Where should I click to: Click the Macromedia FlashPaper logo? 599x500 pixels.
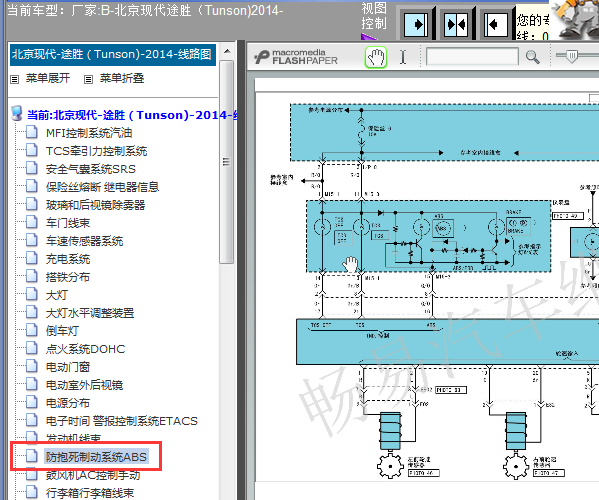[x=296, y=57]
